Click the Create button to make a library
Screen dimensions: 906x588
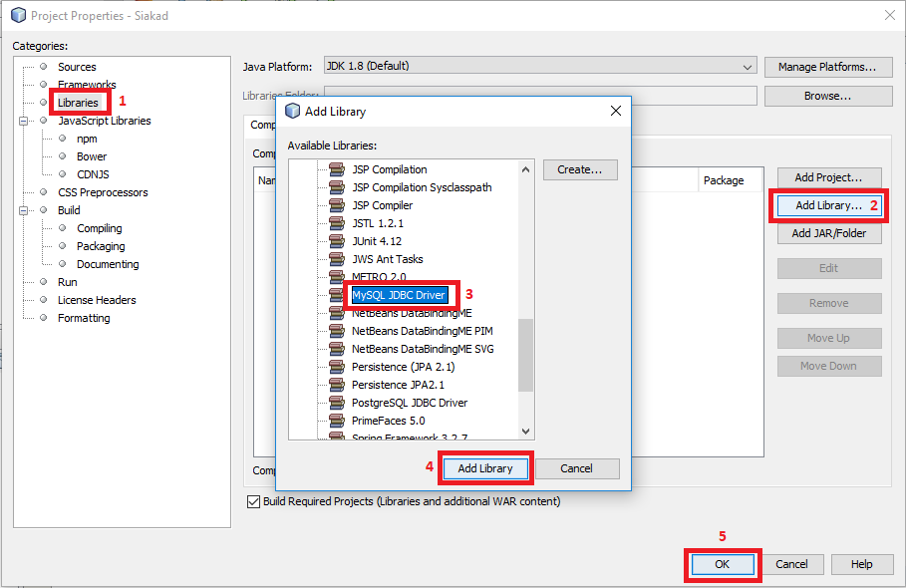(579, 169)
